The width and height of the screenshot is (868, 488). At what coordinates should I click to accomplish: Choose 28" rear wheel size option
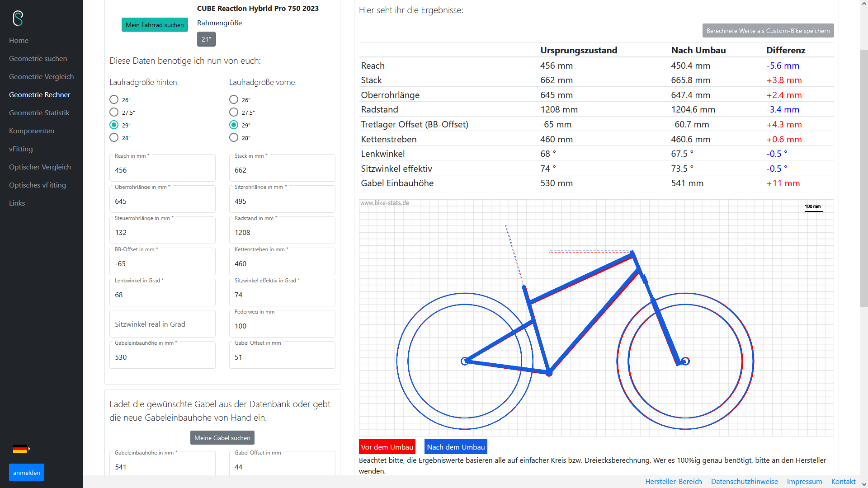click(x=114, y=138)
